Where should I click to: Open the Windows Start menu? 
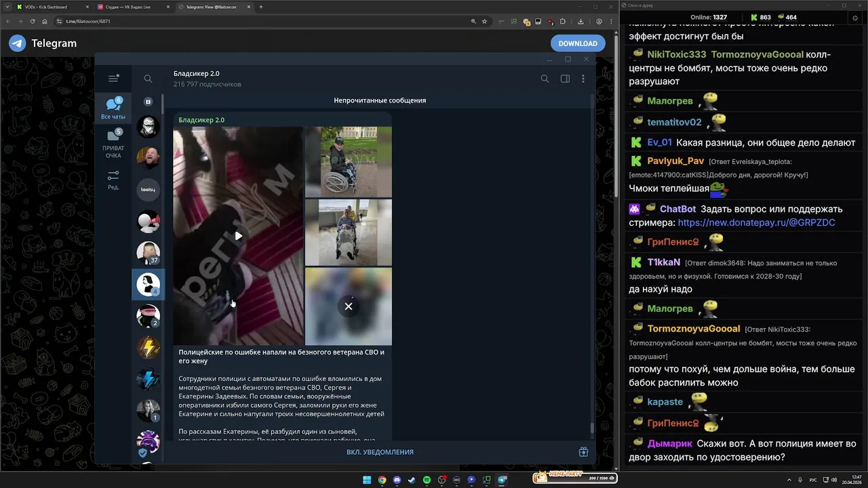pyautogui.click(x=367, y=480)
